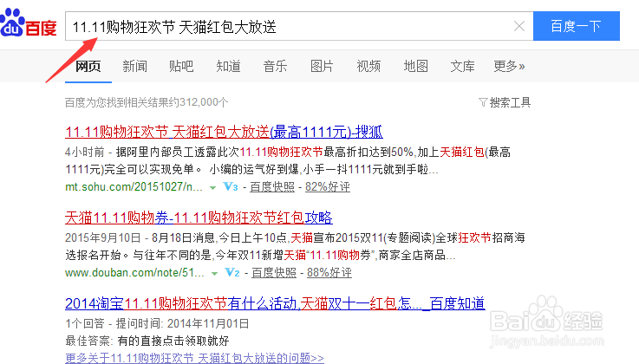Expand dropdown arrow beside mt.sohu.com URL
Viewport: 639px width, 364px height.
[x=212, y=188]
